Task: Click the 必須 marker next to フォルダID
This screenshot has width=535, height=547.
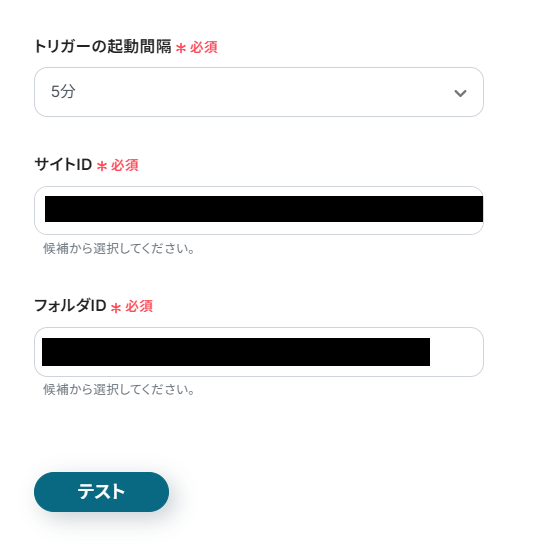Action: point(139,306)
